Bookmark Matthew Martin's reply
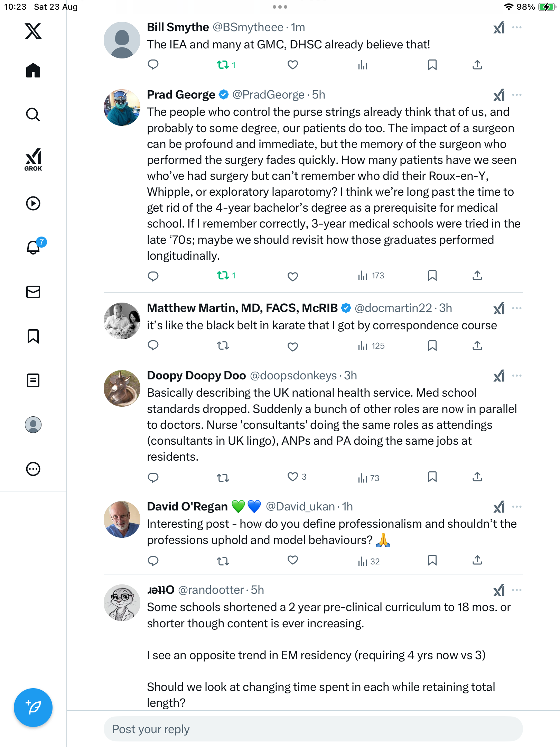Image resolution: width=560 pixels, height=747 pixels. [432, 345]
